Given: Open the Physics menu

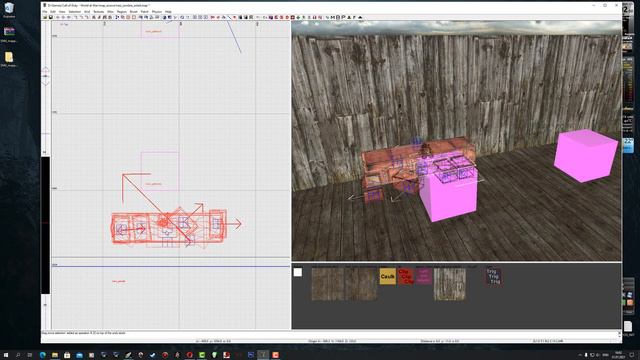Looking at the screenshot, I should (x=157, y=12).
